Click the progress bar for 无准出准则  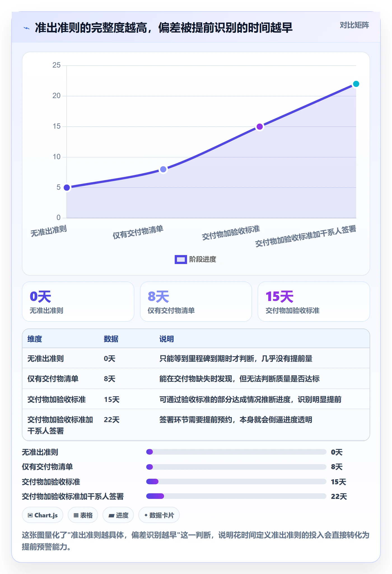coord(236,452)
